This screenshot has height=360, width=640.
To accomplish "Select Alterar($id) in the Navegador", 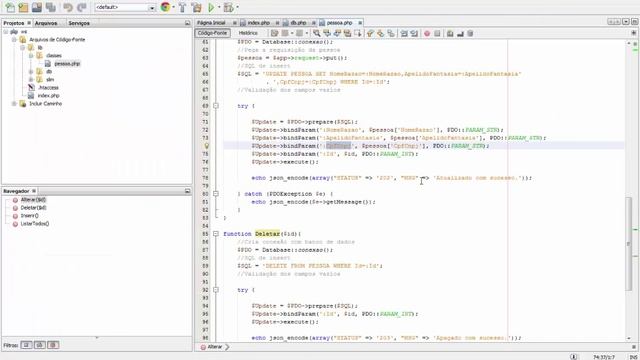I will (x=33, y=200).
